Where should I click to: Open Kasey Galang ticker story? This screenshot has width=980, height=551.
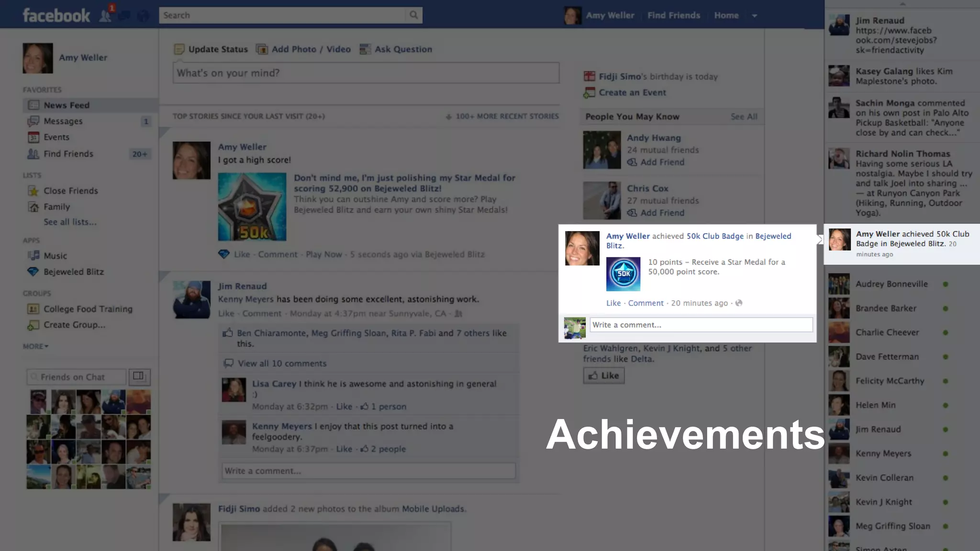(902, 77)
